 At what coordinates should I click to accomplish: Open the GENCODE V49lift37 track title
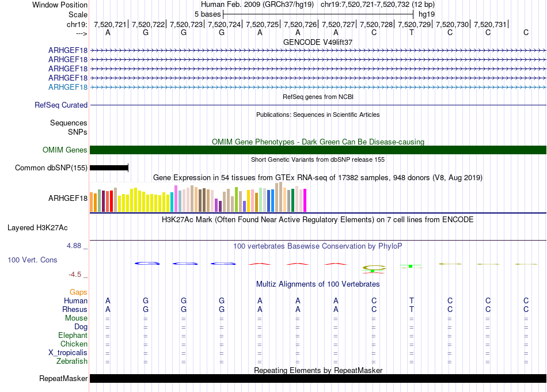(318, 42)
